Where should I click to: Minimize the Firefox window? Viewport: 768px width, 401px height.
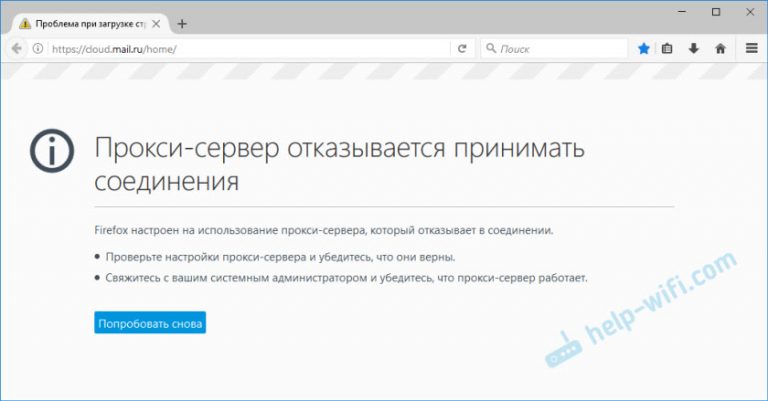[x=682, y=12]
